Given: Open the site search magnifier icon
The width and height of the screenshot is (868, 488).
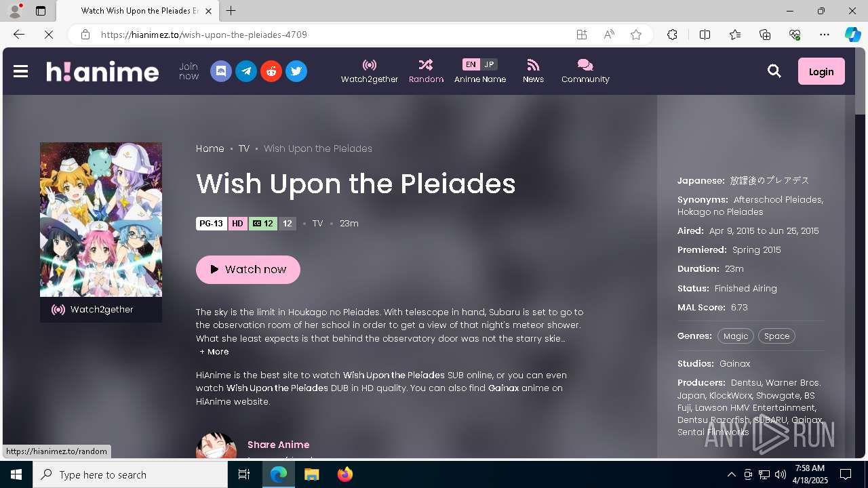Looking at the screenshot, I should [774, 71].
